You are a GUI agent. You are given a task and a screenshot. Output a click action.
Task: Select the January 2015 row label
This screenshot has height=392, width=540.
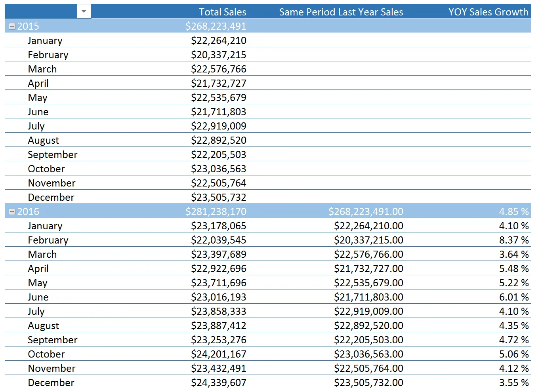coord(45,41)
